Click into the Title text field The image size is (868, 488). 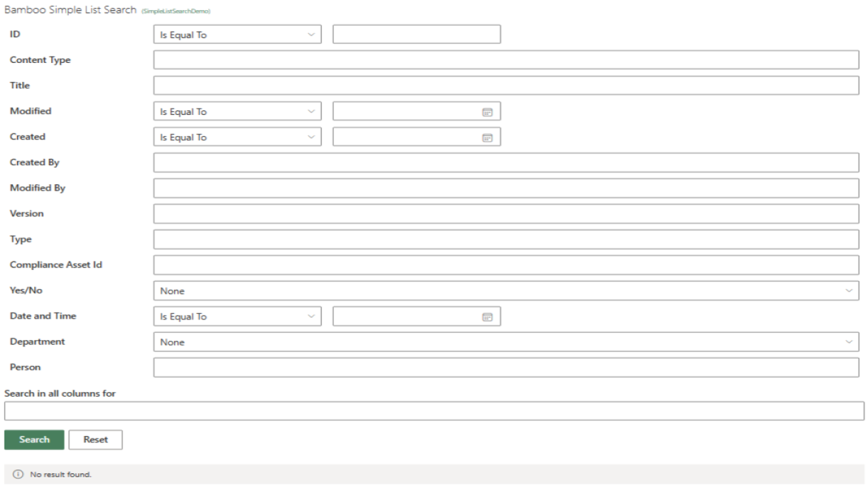pyautogui.click(x=506, y=86)
